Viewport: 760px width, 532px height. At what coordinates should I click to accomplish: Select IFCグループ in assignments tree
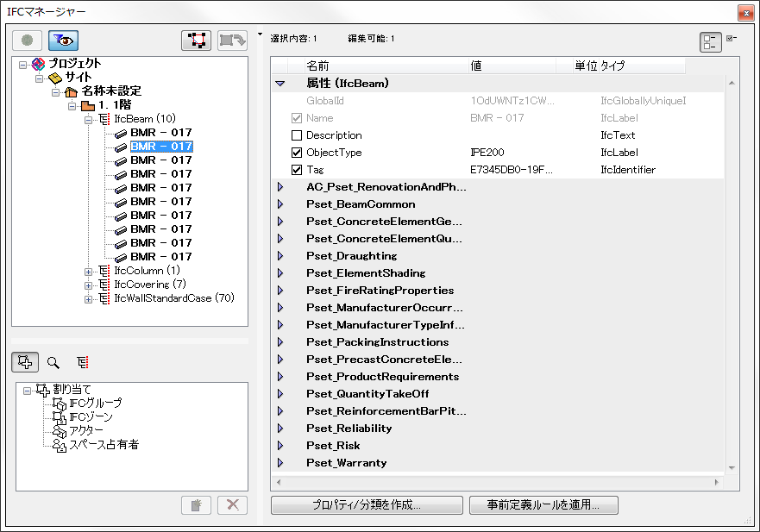(x=96, y=404)
